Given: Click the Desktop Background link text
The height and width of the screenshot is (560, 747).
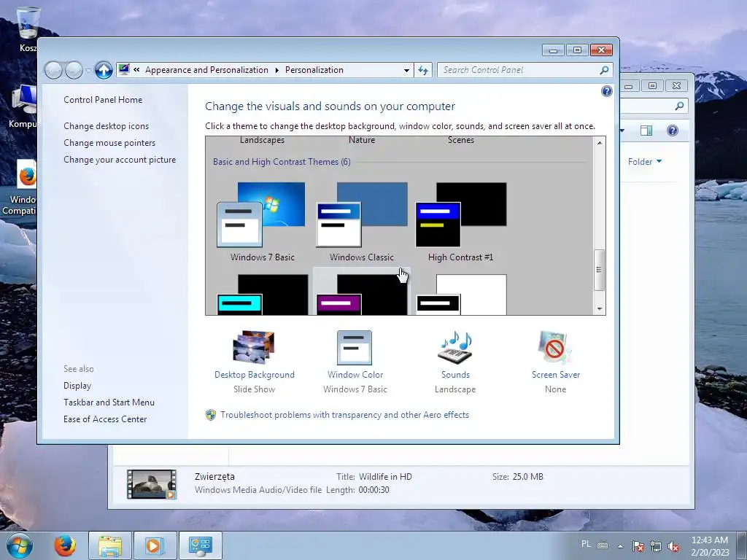Looking at the screenshot, I should click(255, 375).
